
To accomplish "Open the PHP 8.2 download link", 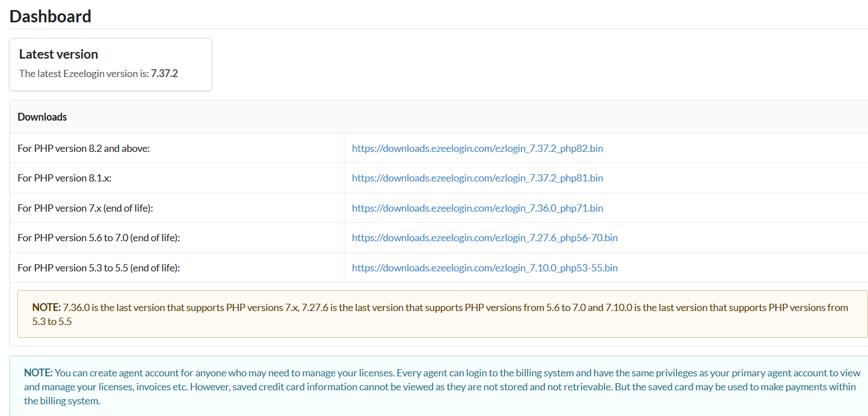I will pyautogui.click(x=477, y=148).
